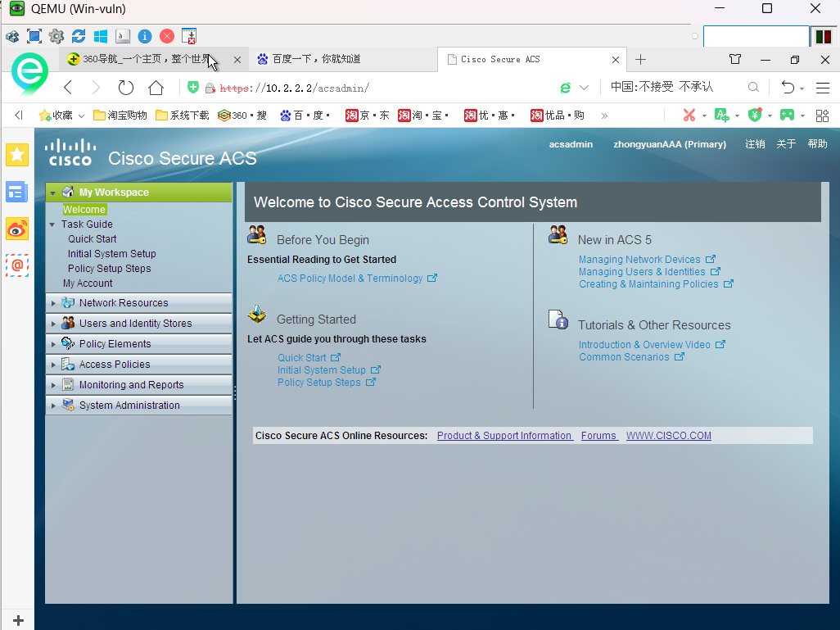Open My Account in sidebar
The width and height of the screenshot is (840, 630).
click(x=88, y=283)
